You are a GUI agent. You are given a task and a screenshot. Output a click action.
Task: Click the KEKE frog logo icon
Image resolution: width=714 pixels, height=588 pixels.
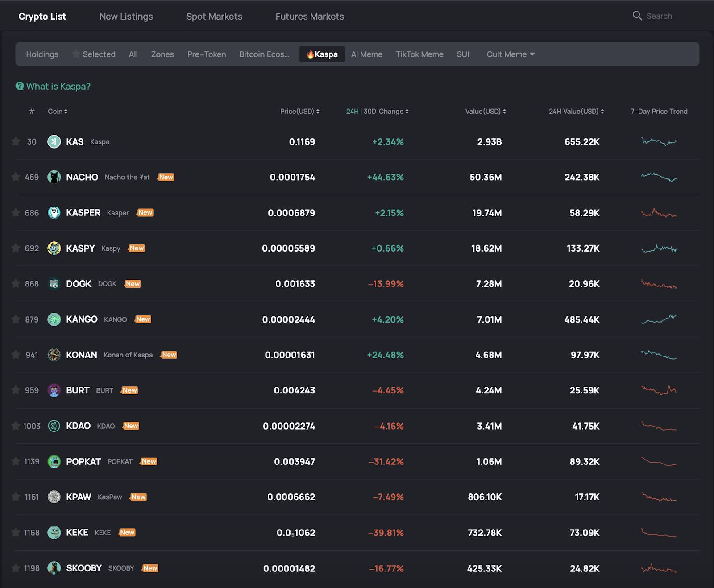pyautogui.click(x=54, y=533)
